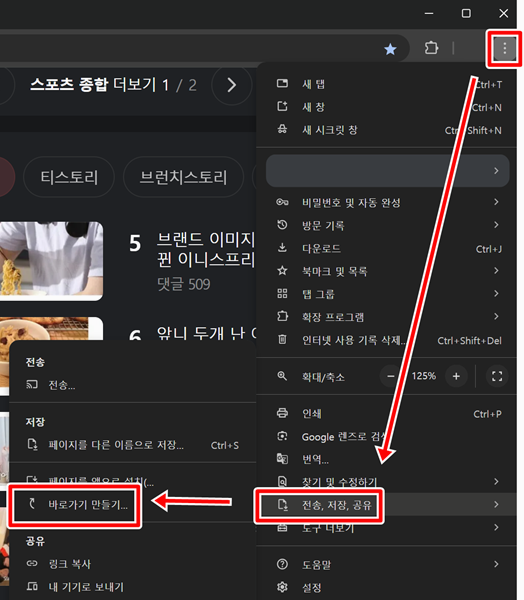Click the printer icon beside 인쇄

(x=282, y=413)
